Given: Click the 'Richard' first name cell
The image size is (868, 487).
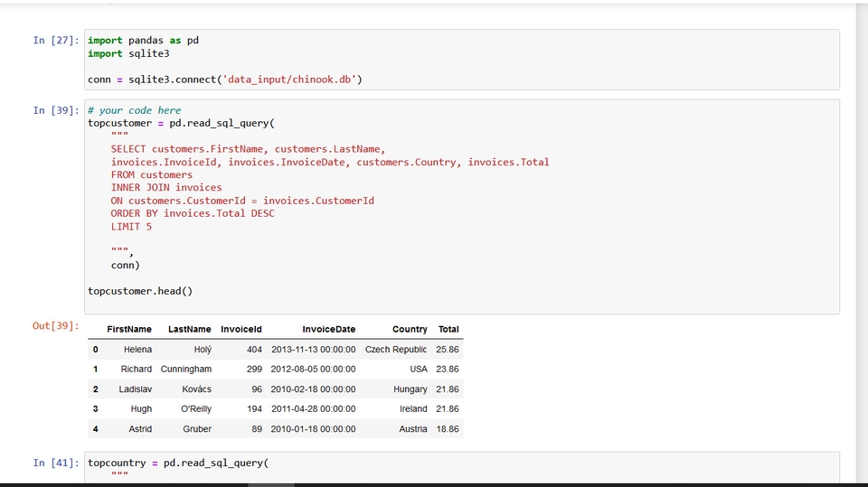Looking at the screenshot, I should pos(137,370).
